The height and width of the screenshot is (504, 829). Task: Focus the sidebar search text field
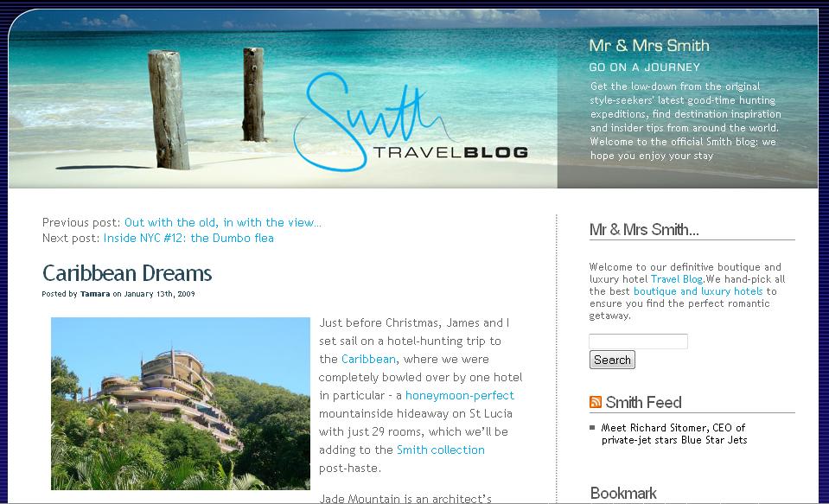638,341
